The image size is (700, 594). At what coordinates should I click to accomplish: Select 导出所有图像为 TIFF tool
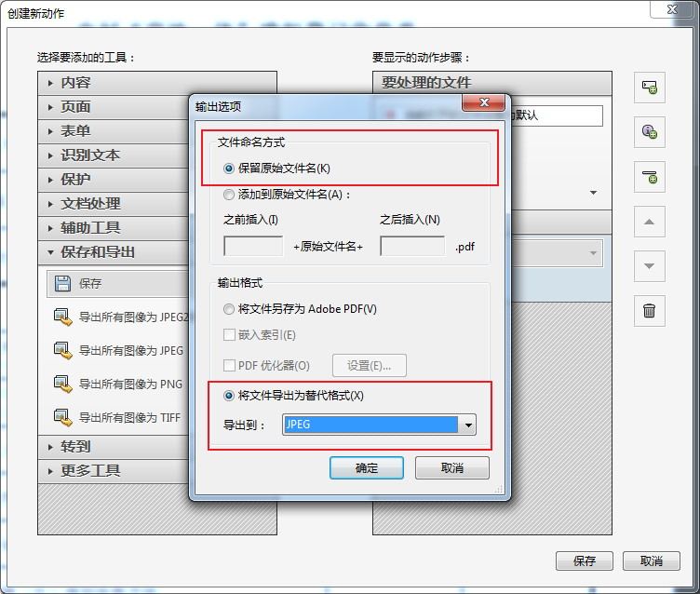(x=118, y=417)
